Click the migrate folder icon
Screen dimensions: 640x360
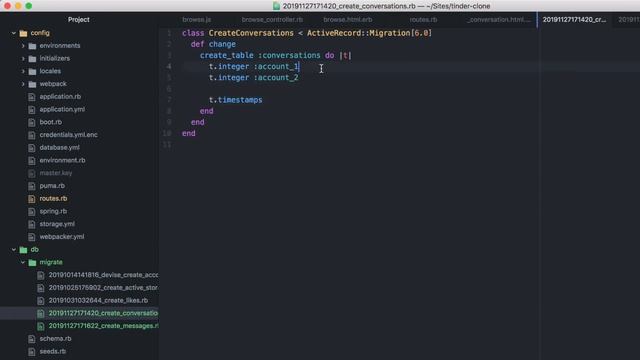pyautogui.click(x=32, y=262)
